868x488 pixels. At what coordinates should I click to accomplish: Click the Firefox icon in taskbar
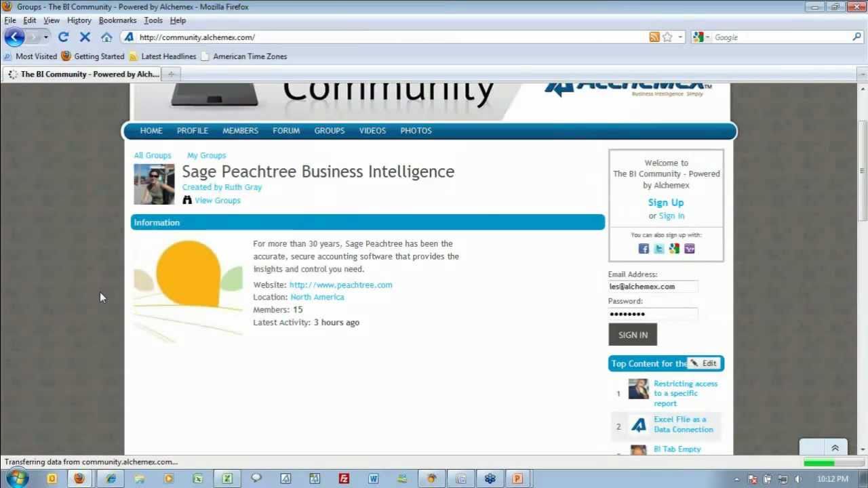pos(79,479)
